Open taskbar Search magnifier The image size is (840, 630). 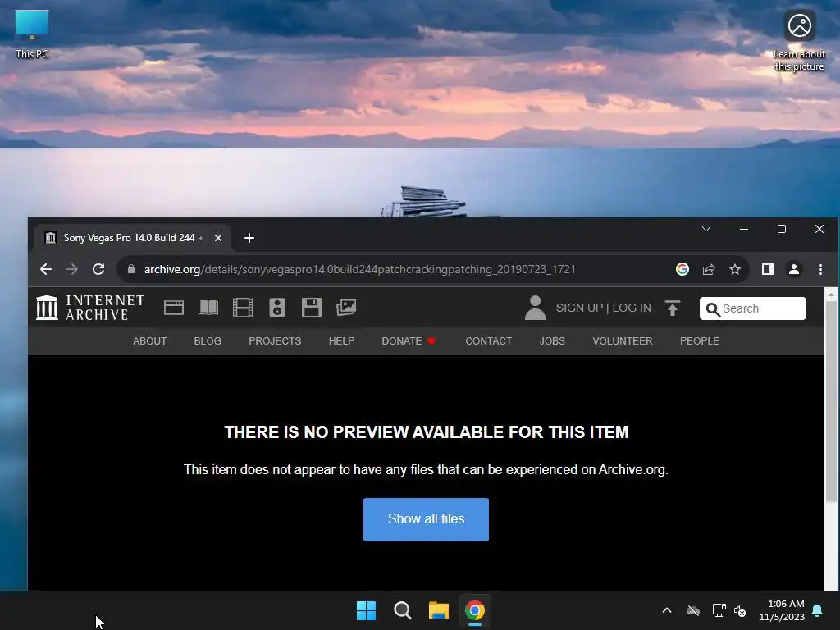(x=402, y=610)
